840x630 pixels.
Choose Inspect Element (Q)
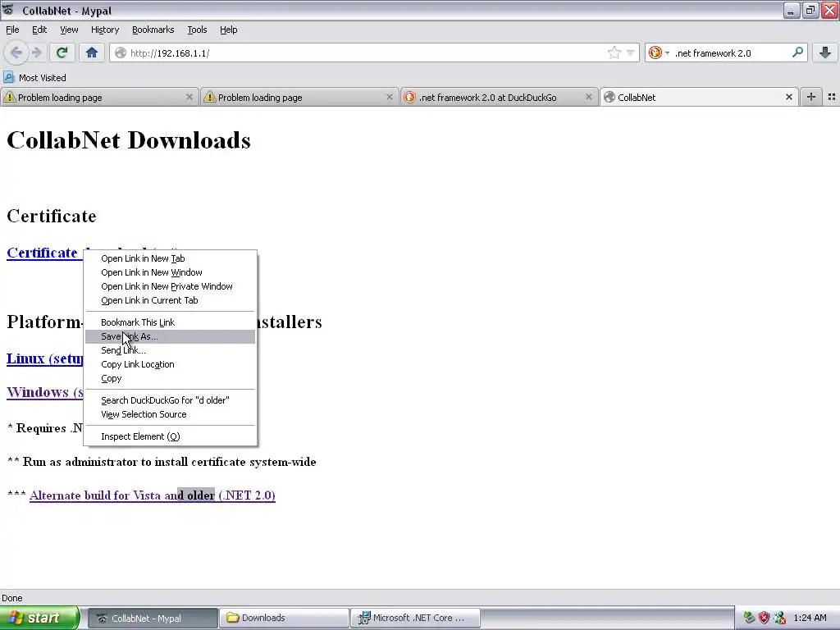click(x=170, y=436)
